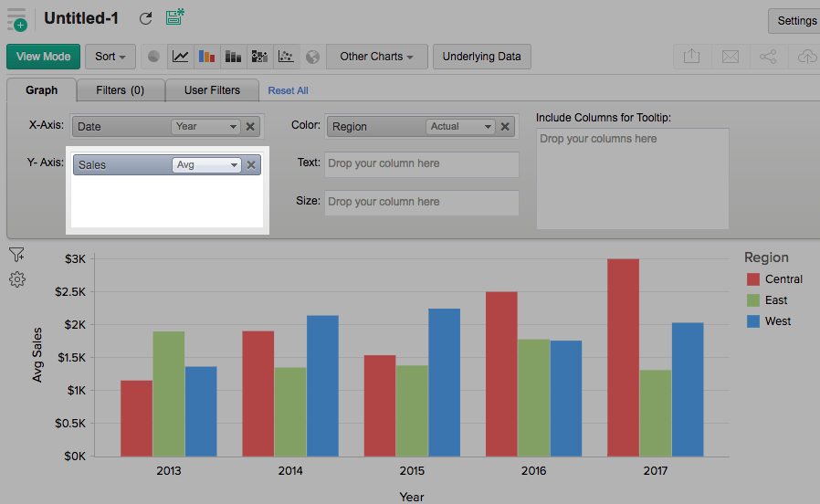Switch to the Filters tab

coord(120,90)
